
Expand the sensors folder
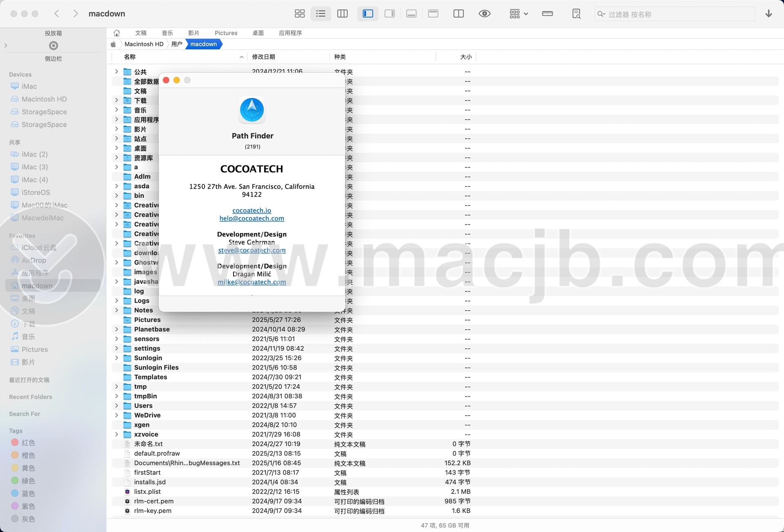(116, 338)
